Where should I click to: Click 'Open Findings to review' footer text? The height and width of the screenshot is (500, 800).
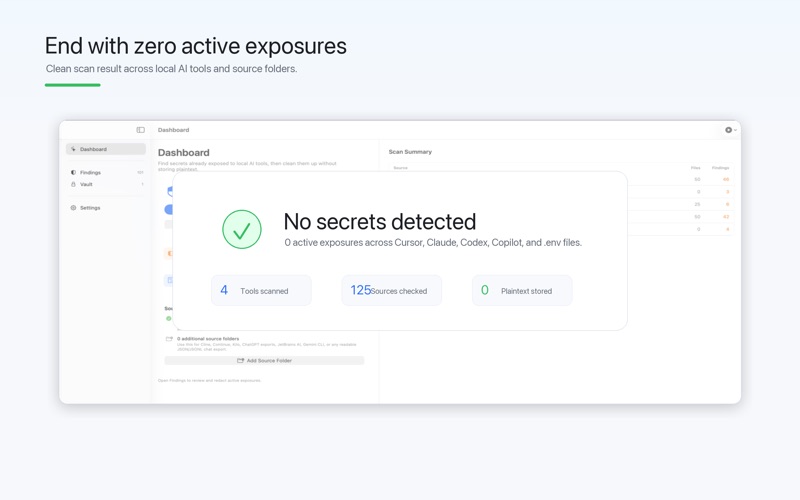[209, 381]
